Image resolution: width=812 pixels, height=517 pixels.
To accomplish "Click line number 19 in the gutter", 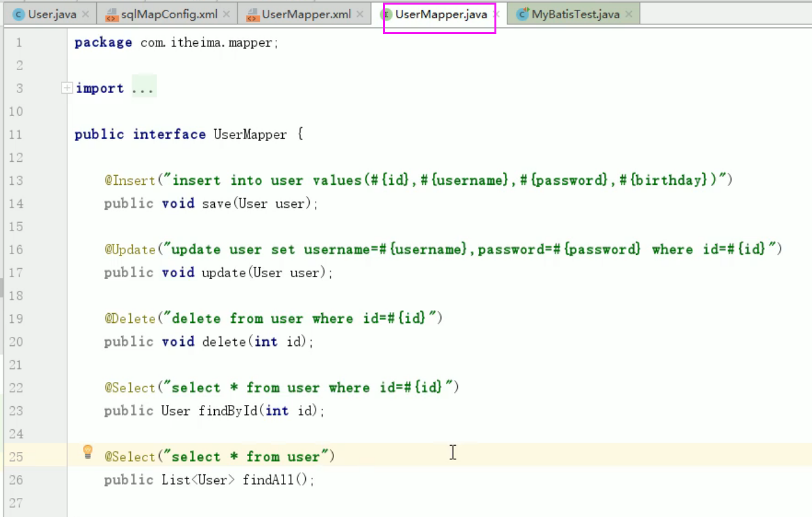I will point(16,318).
